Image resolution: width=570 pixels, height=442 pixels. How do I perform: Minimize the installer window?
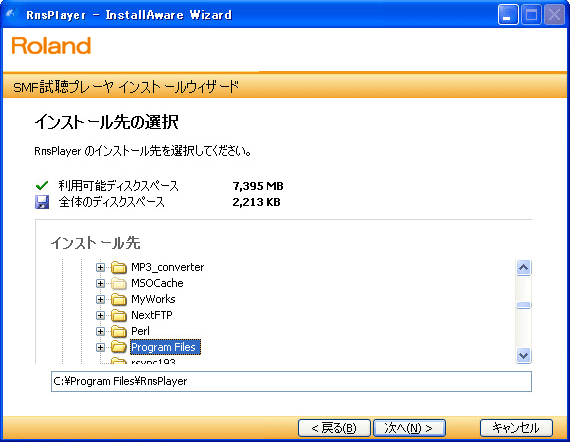click(x=508, y=15)
